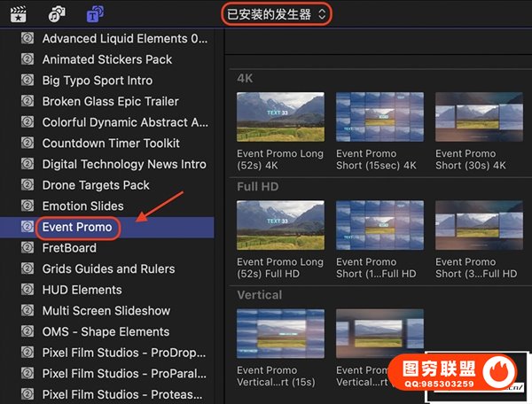
Task: Select Emotion Slides in the sidebar
Action: coord(83,206)
